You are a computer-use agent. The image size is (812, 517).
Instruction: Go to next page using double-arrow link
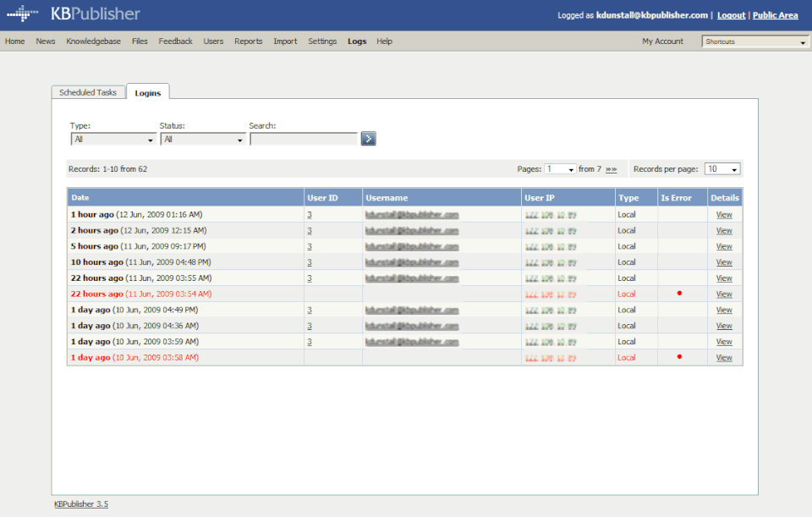611,169
